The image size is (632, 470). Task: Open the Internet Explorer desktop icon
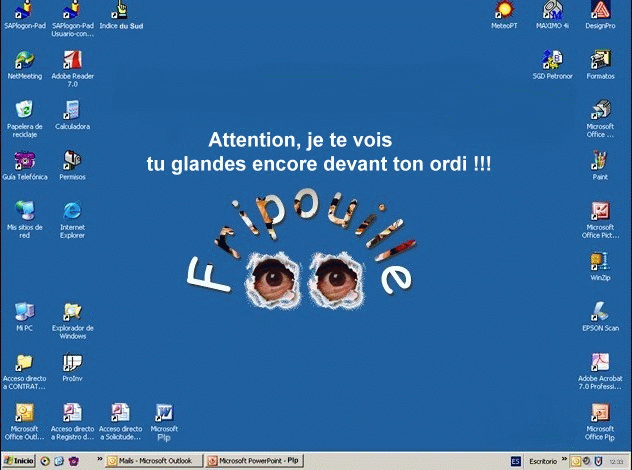[x=72, y=211]
